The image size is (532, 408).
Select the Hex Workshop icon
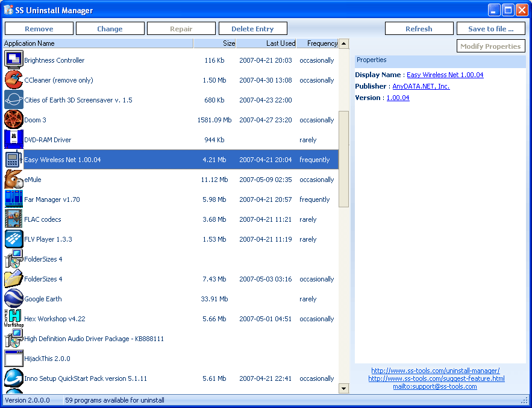click(x=13, y=318)
